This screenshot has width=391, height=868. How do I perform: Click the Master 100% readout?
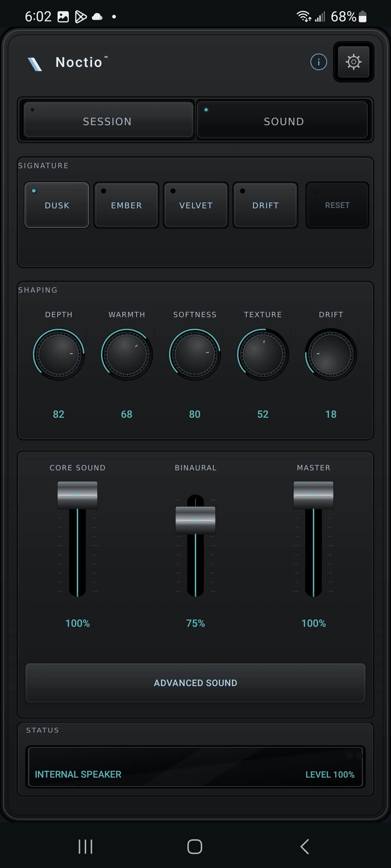tap(314, 623)
